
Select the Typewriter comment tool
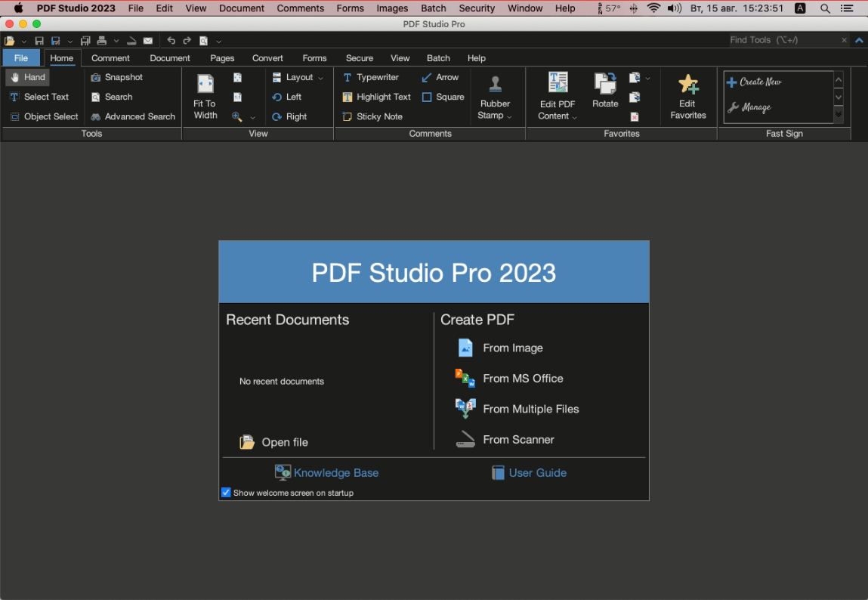[370, 78]
